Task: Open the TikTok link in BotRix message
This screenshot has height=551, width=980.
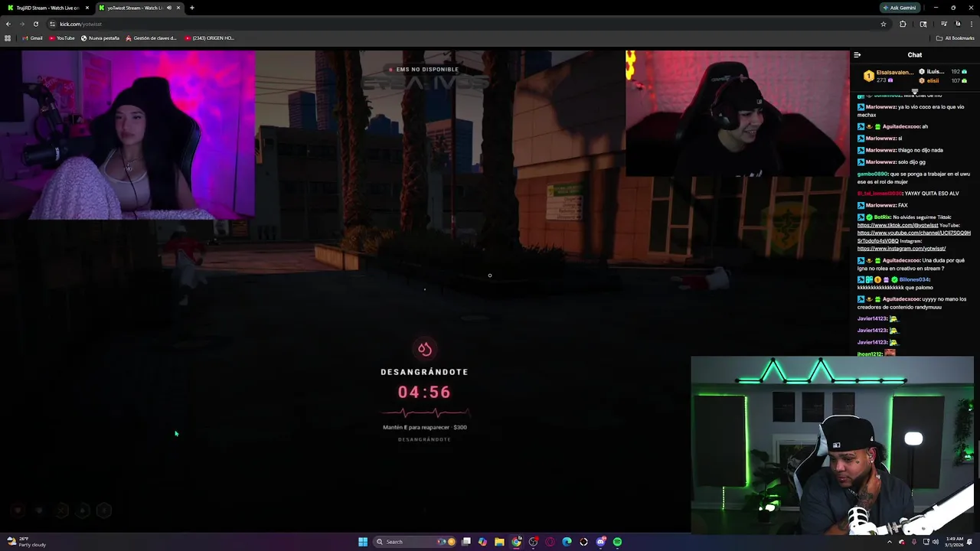Action: pos(897,225)
